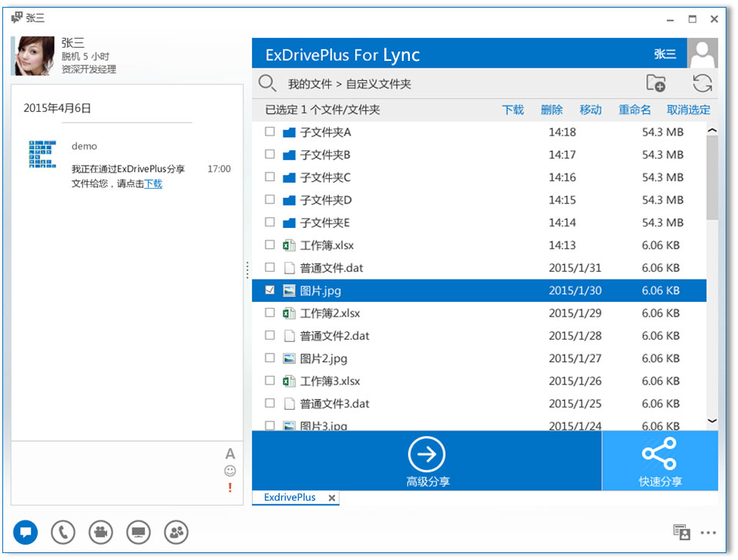Click the contact card icon beside ellipsis
738x560 pixels.
coord(682,532)
